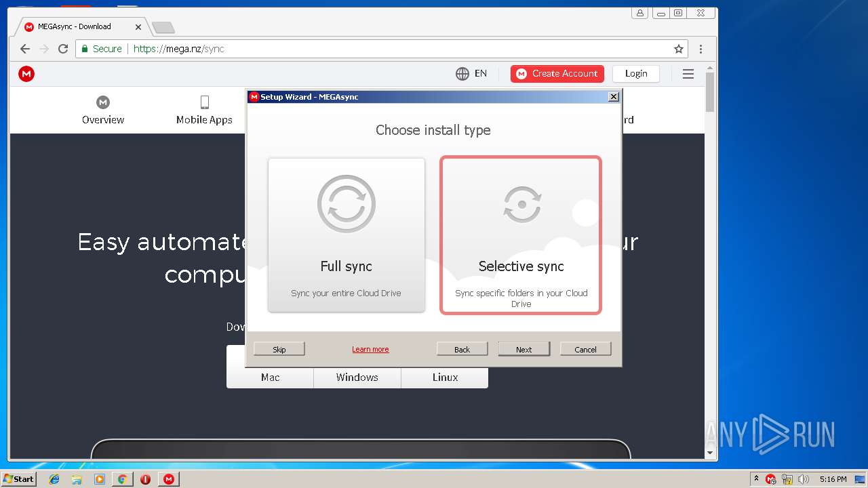Open the hamburger menu on mega.nz

click(x=688, y=74)
